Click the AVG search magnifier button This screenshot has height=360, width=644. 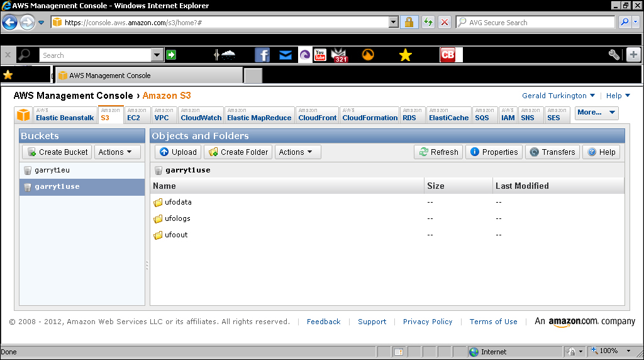coord(625,22)
